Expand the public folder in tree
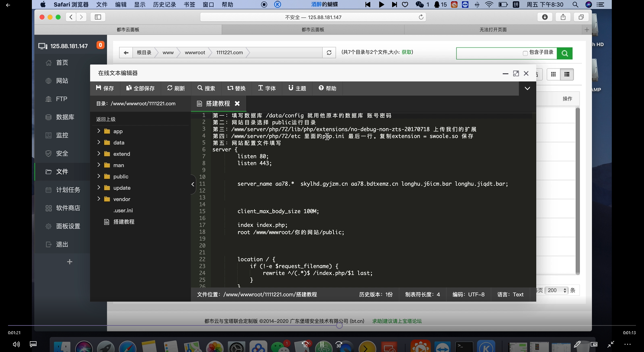The height and width of the screenshot is (352, 644). [x=99, y=176]
